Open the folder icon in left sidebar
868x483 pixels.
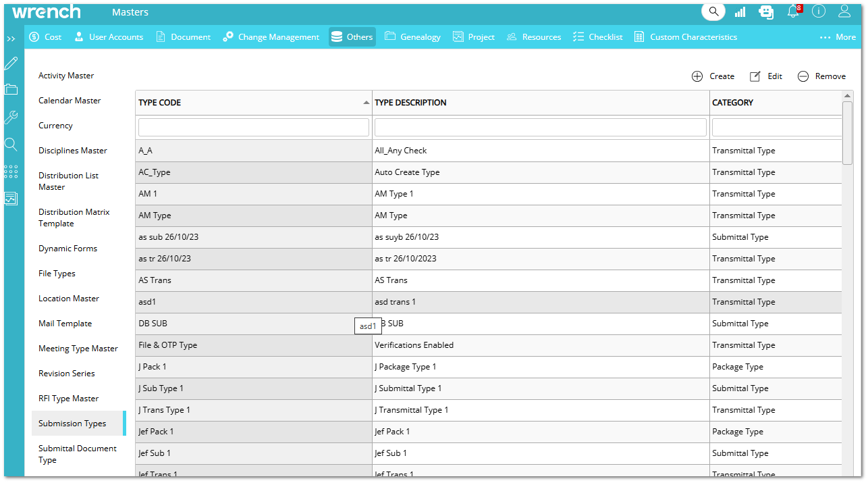(11, 89)
